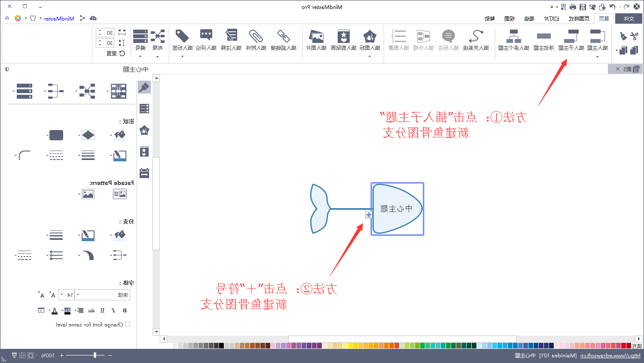Open the Outline list panel in sidebar
This screenshot has width=644, height=363.
(144, 109)
